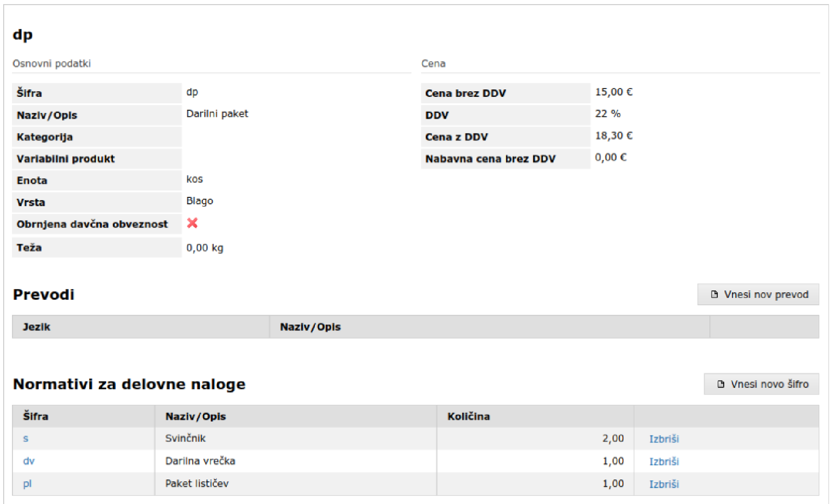Open the product link 's'
The width and height of the screenshot is (834, 504).
point(25,438)
